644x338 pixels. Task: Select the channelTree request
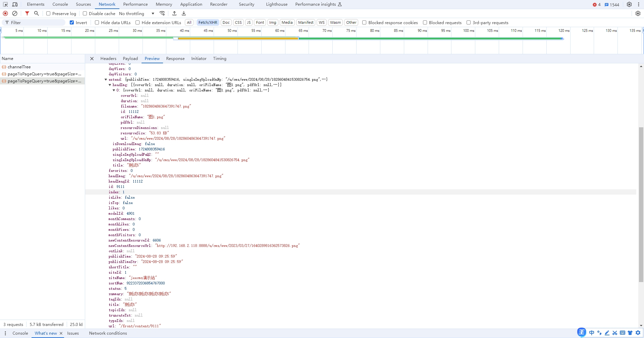pyautogui.click(x=19, y=67)
